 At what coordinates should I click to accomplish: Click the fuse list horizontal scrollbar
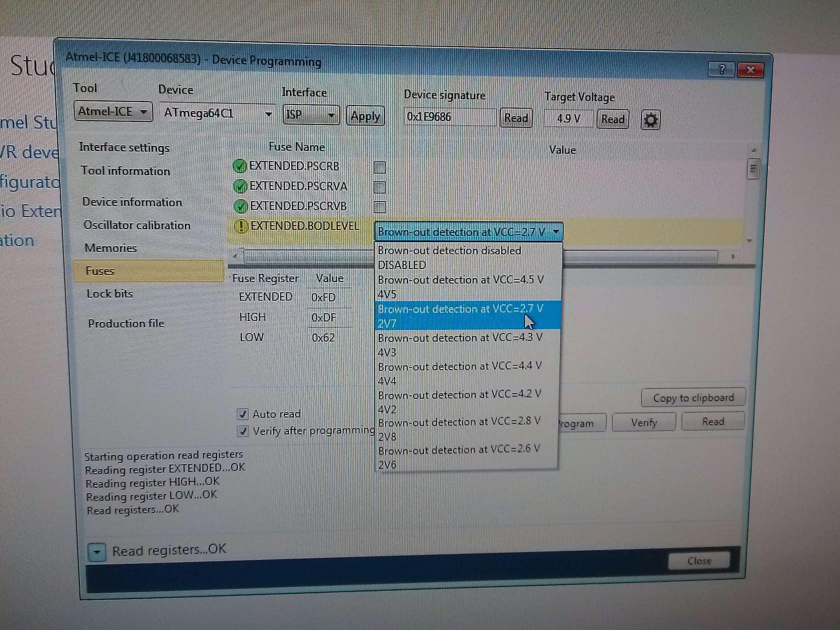point(482,256)
